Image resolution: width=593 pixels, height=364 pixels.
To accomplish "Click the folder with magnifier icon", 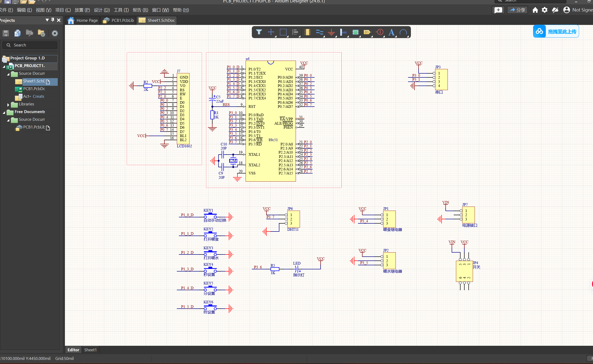I will (29, 33).
